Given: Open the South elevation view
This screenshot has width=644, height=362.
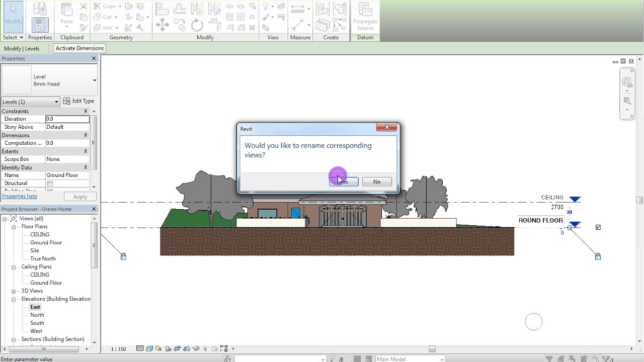Looking at the screenshot, I should tap(37, 323).
